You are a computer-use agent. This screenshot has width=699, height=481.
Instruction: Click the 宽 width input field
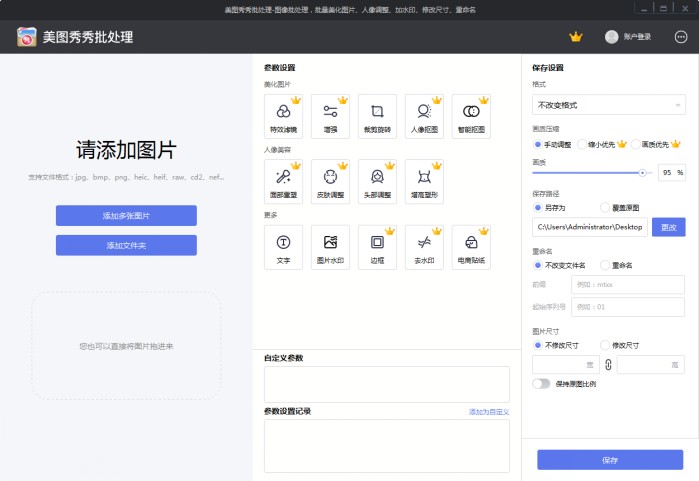[x=566, y=365]
